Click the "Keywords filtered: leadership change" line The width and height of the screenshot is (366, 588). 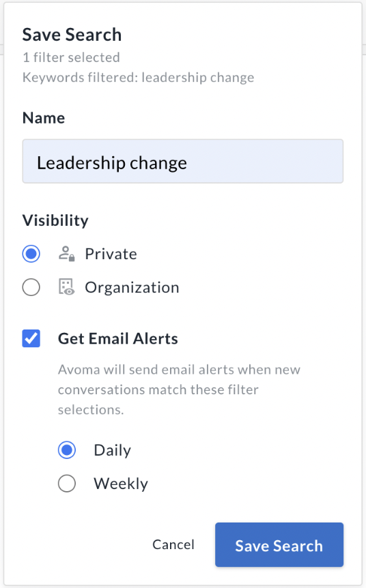[138, 77]
